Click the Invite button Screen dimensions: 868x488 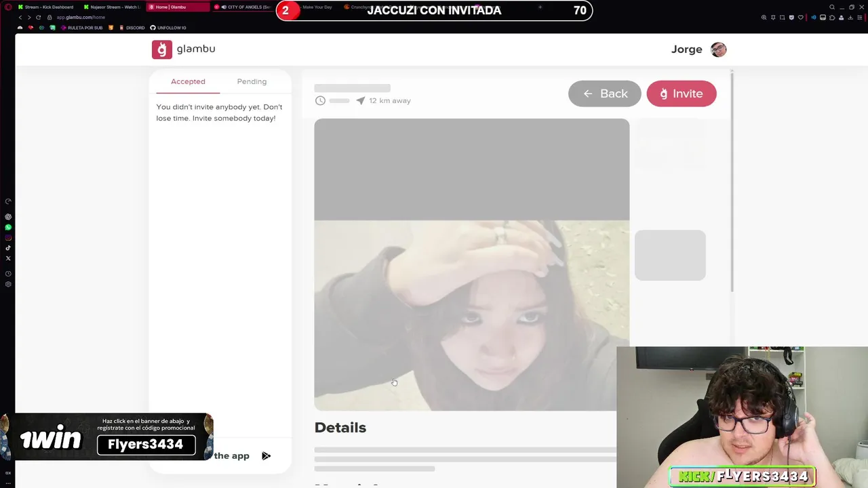pyautogui.click(x=682, y=94)
